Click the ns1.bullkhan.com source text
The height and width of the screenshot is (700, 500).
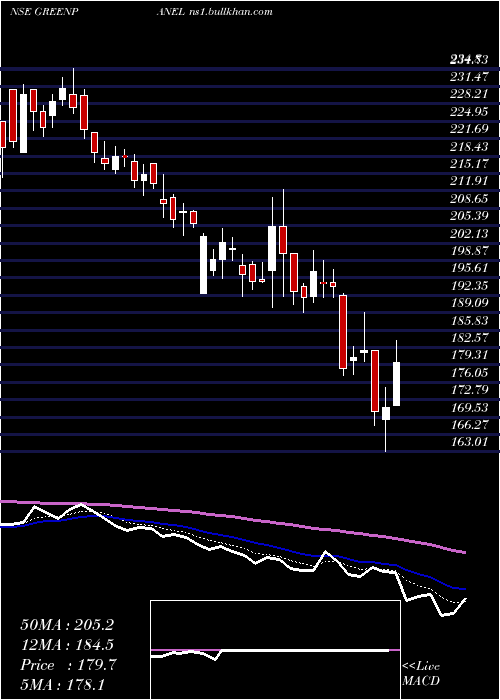coord(231,11)
